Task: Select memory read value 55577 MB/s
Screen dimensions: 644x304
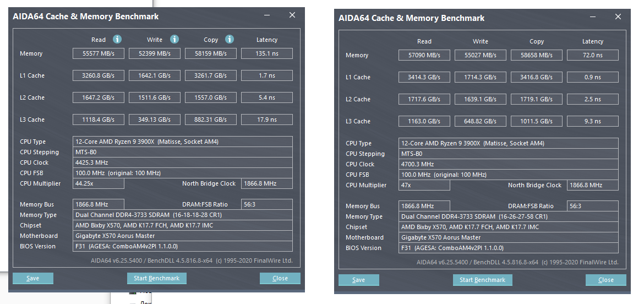Action: [x=99, y=53]
